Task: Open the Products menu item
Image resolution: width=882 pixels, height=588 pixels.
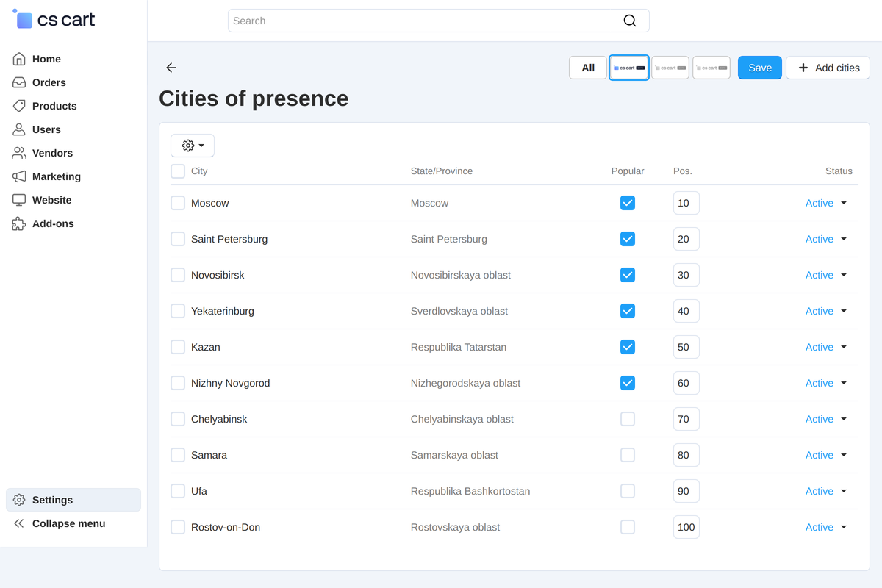Action: [x=73, y=106]
